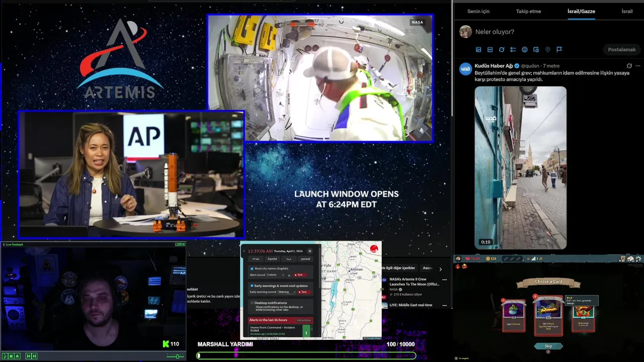Click the eject button in Live Feeds player
Image resolution: width=644 pixels, height=362 pixels.
pyautogui.click(x=17, y=356)
